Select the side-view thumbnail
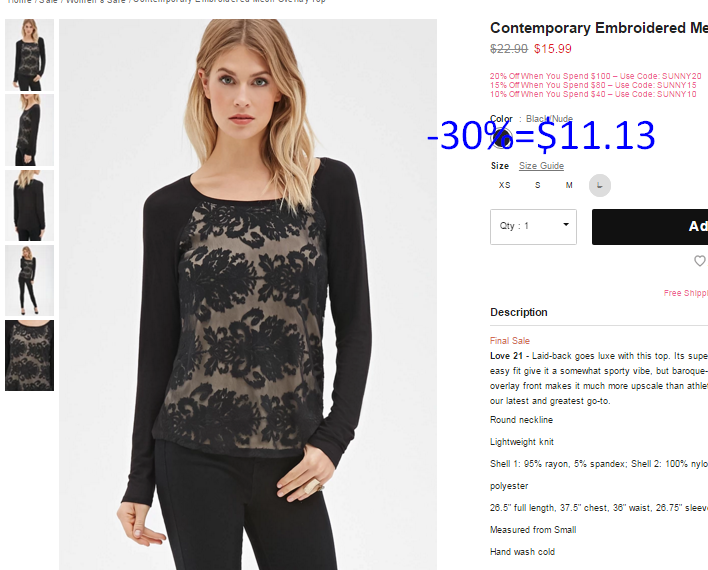708x570 pixels. click(x=29, y=130)
